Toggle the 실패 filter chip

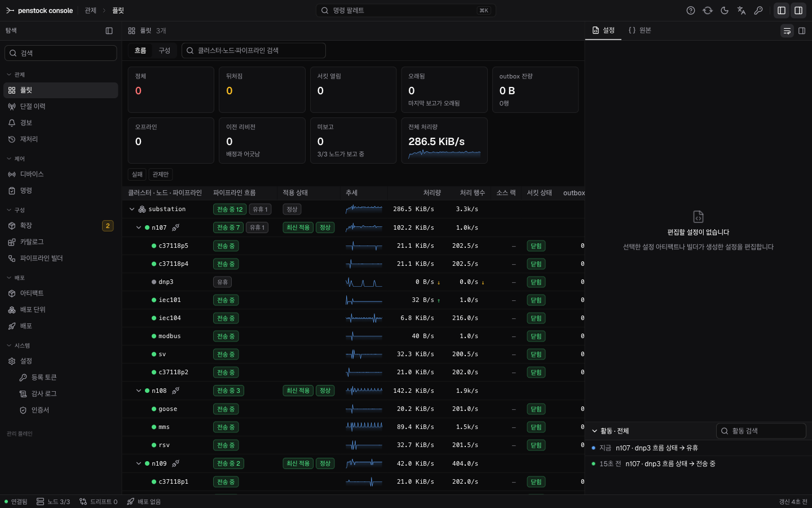[137, 174]
